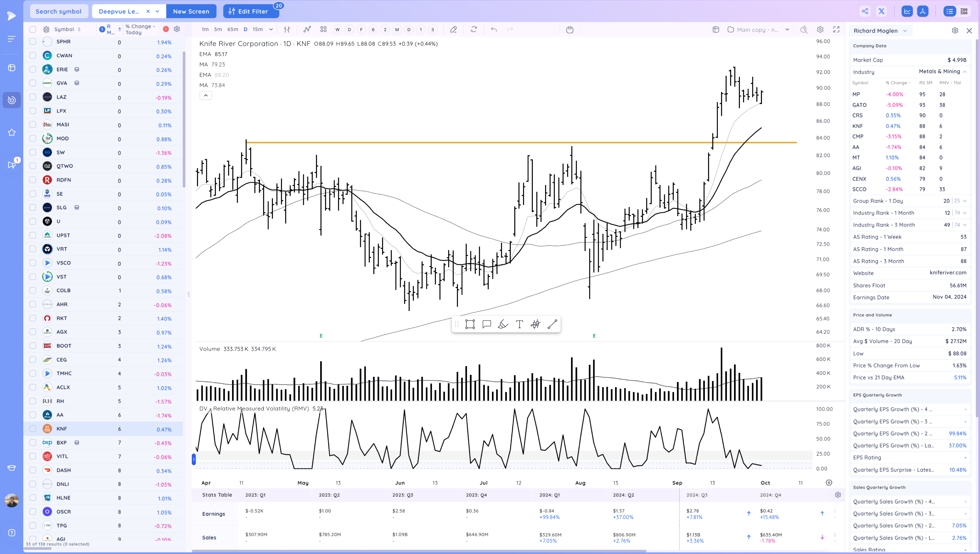Check the ERIE row checkbox
This screenshot has width=980, height=554.
pyautogui.click(x=33, y=69)
